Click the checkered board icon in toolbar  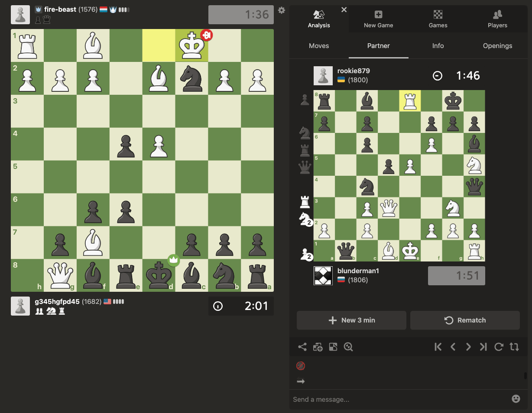[333, 347]
